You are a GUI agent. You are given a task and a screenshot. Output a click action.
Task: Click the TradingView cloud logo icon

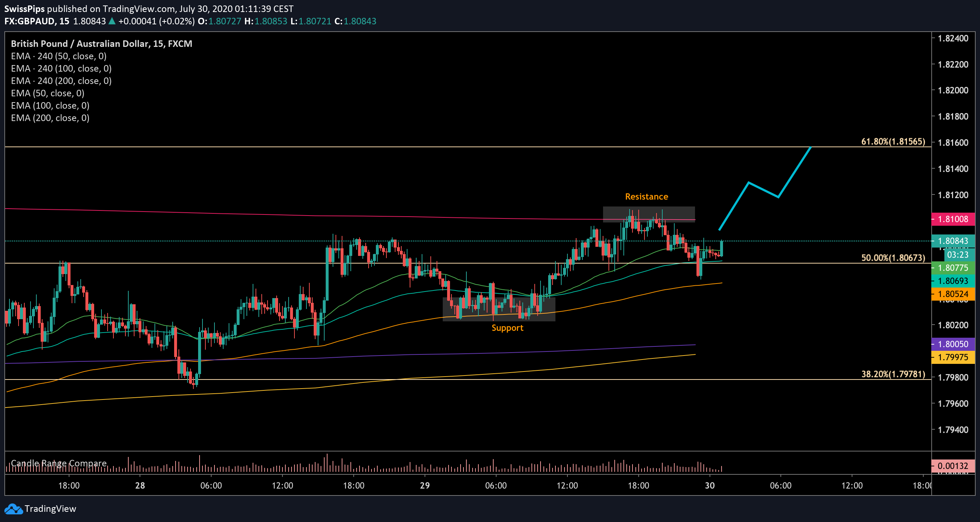[13, 509]
